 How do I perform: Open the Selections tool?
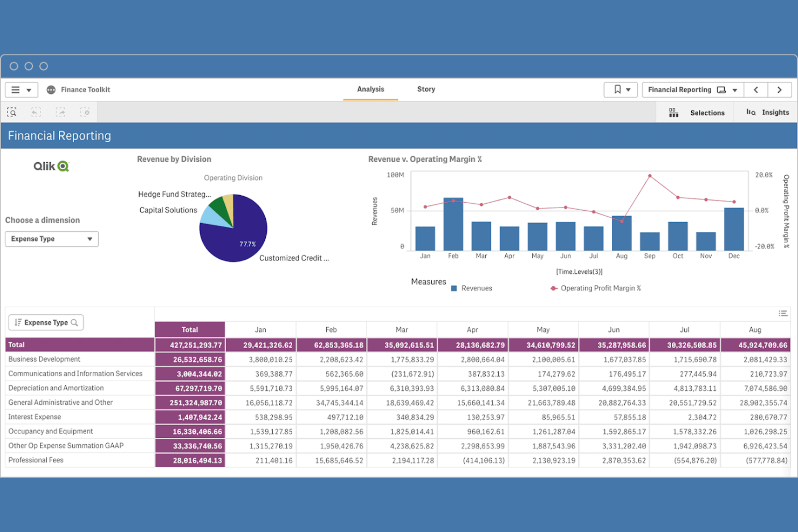click(697, 112)
